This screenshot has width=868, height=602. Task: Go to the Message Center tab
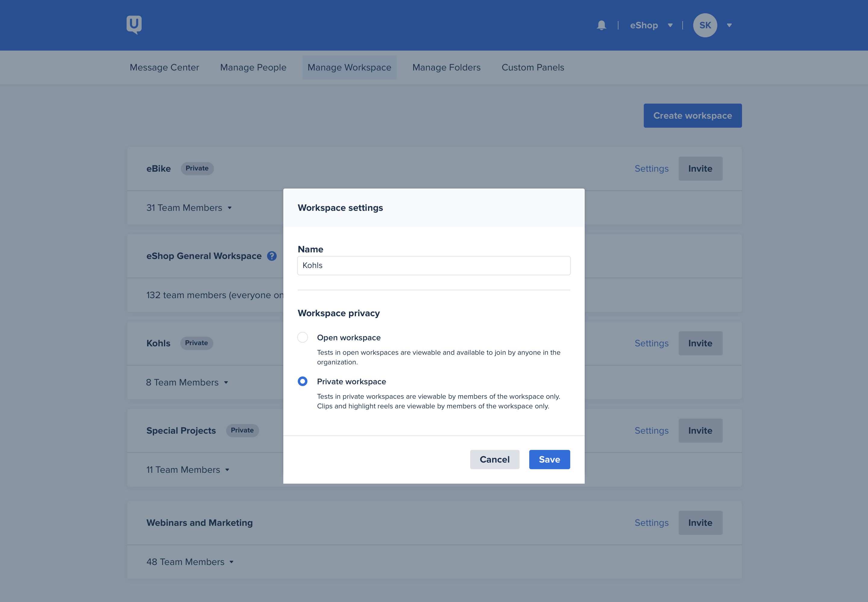[164, 67]
